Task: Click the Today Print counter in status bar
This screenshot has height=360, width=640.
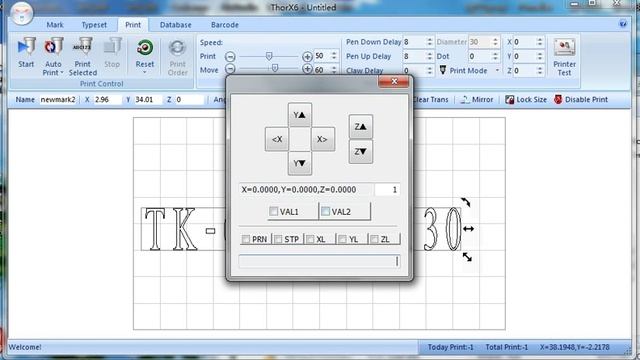Action: click(x=451, y=347)
